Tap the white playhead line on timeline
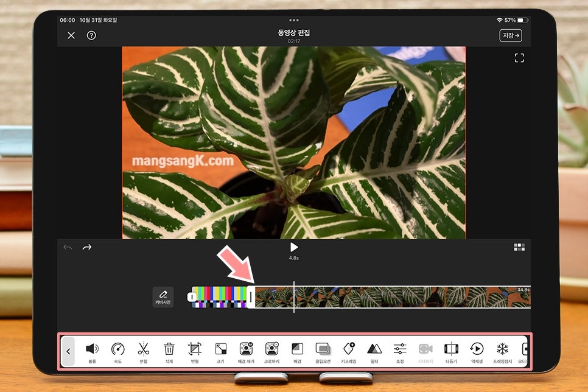The image size is (588, 392). coord(294,296)
